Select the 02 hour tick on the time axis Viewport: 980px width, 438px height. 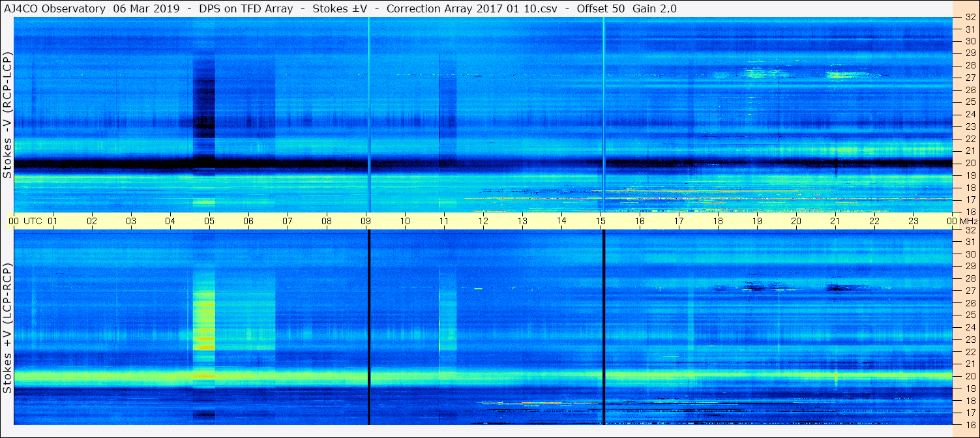click(x=92, y=221)
